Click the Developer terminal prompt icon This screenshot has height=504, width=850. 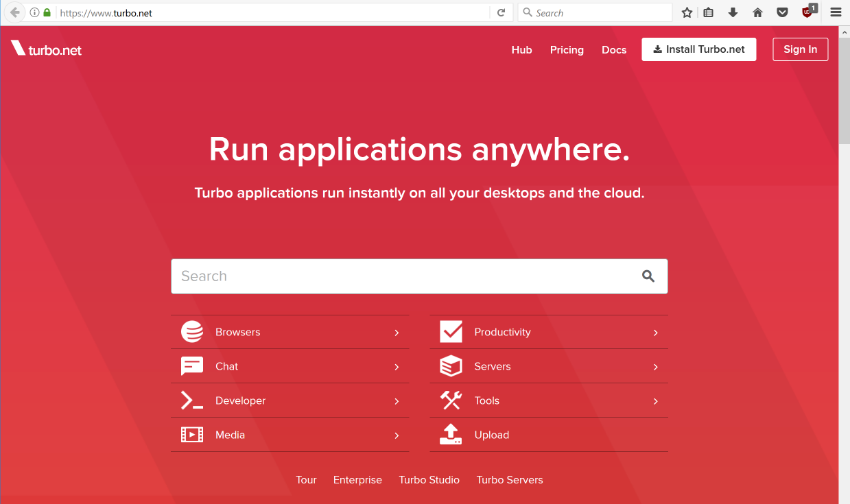point(192,400)
